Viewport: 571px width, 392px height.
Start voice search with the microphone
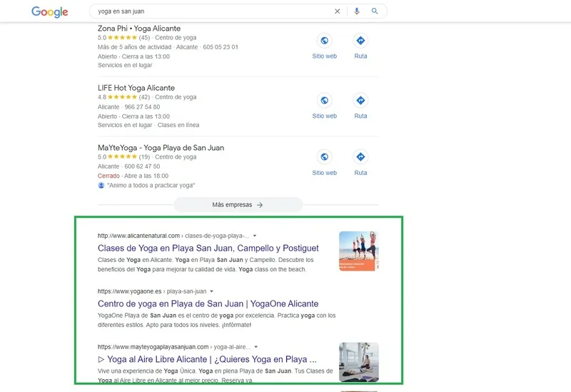tap(357, 11)
